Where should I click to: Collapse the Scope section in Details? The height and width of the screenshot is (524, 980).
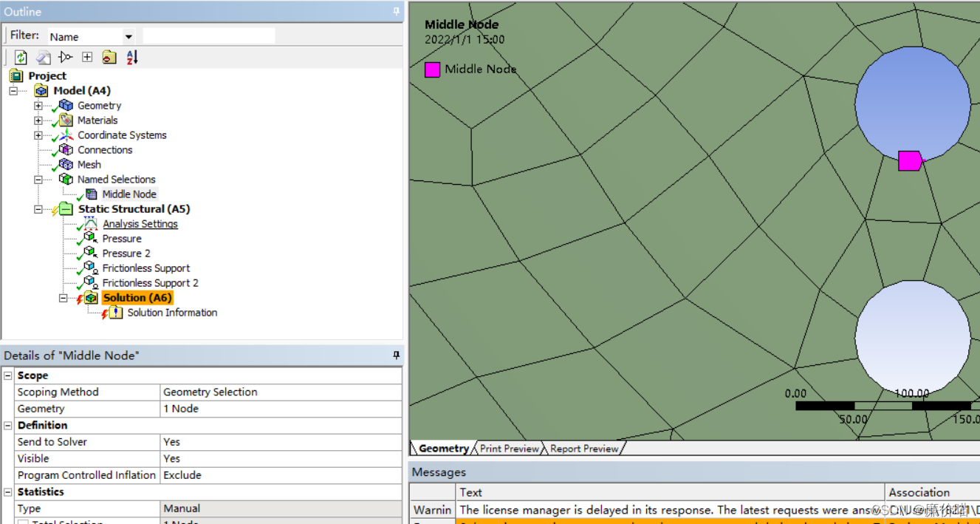(8, 375)
